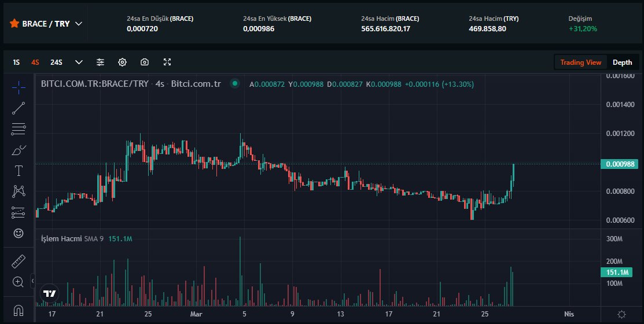Toggle fullscreen mode icon
The width and height of the screenshot is (644, 324).
coord(167,62)
